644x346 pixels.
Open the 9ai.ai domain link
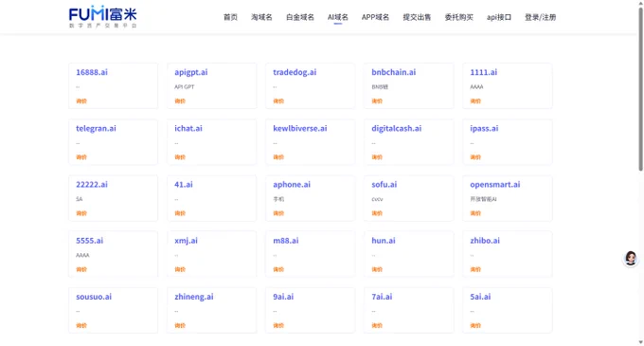pyautogui.click(x=283, y=297)
